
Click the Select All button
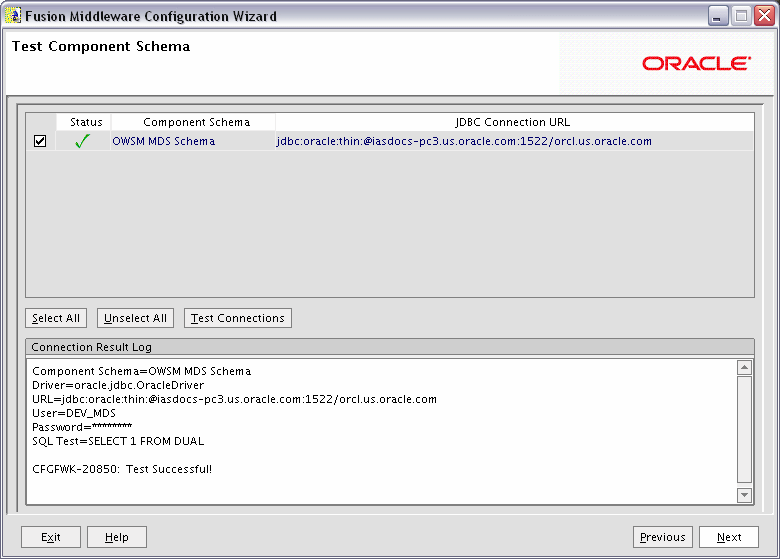pos(56,318)
